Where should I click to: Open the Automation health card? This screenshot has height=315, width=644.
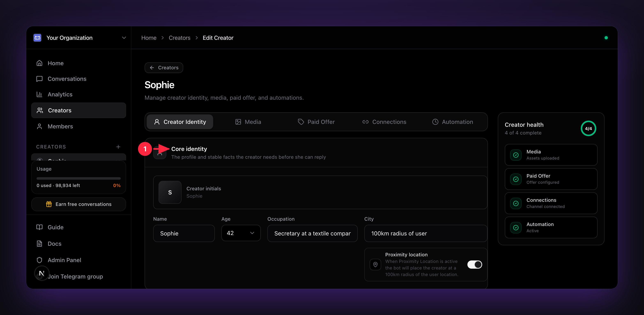click(551, 227)
